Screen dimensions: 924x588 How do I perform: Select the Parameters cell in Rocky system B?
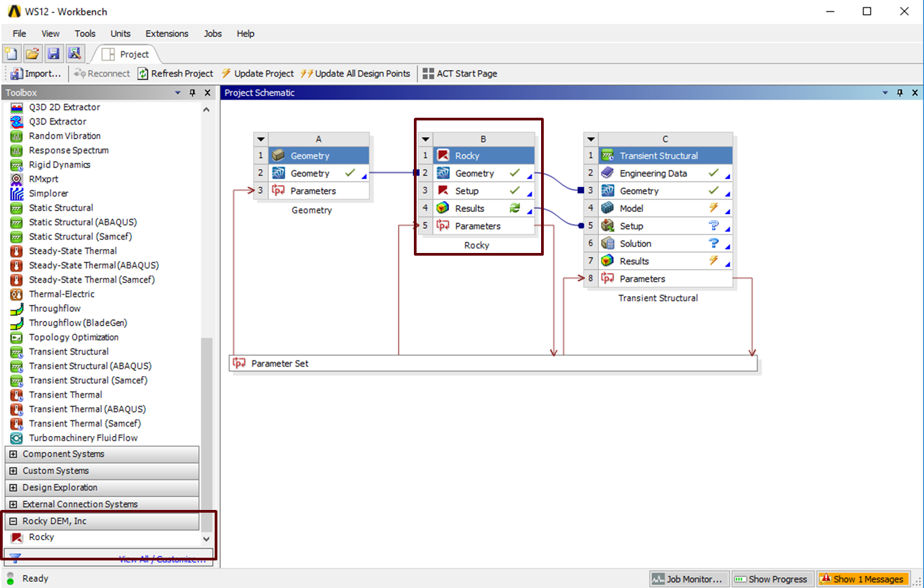483,226
